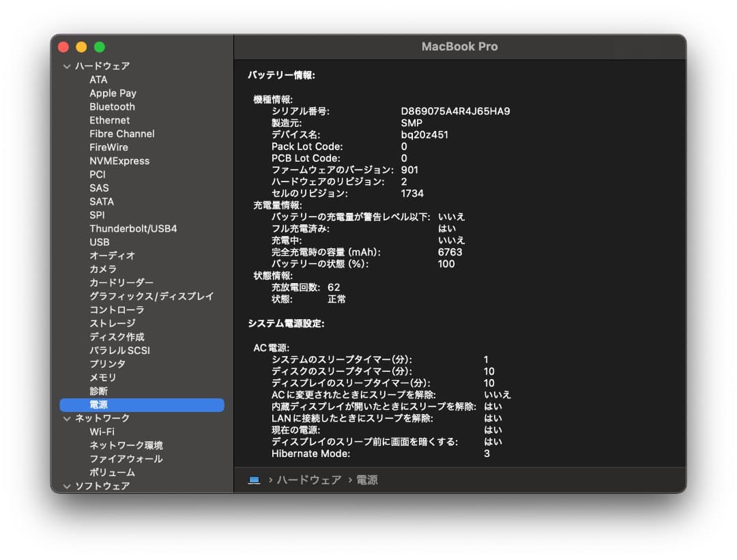Click the 正常 status value
737x560 pixels.
click(x=336, y=299)
